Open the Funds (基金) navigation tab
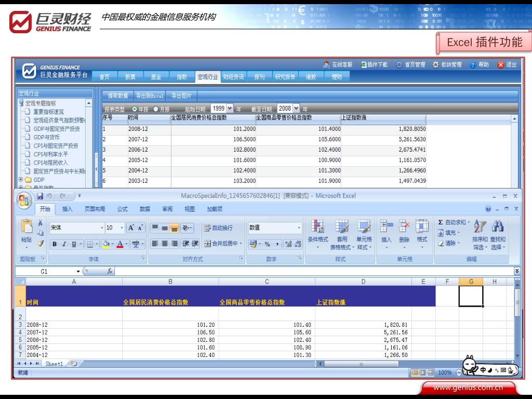 point(156,77)
